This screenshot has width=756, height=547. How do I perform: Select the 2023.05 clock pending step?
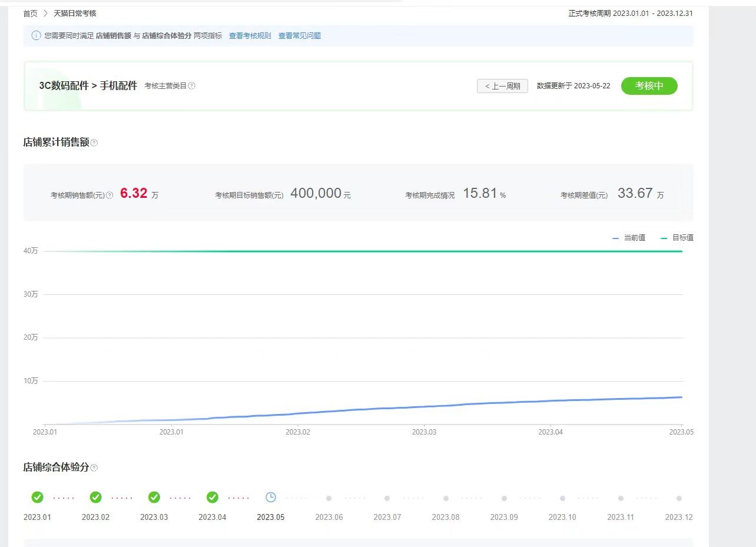click(271, 498)
